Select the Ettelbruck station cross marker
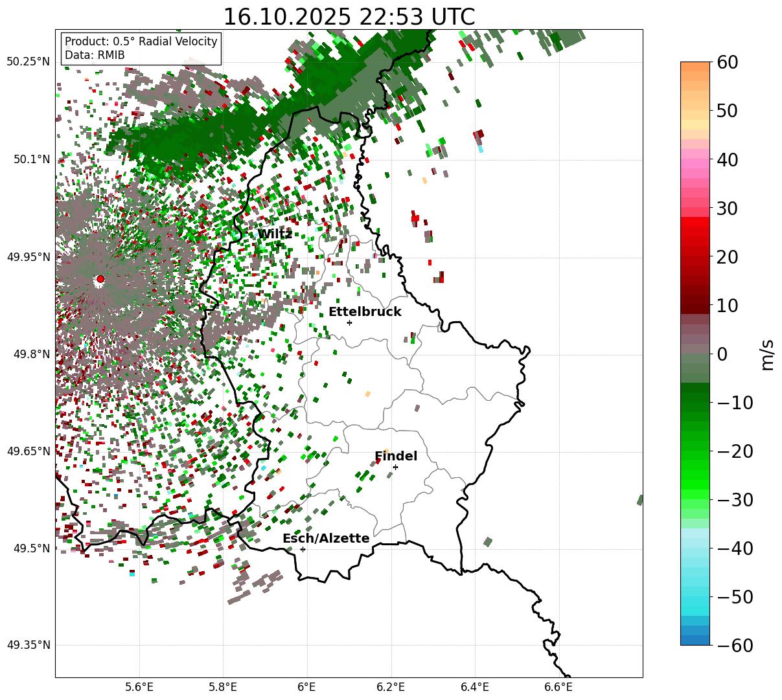 349,322
